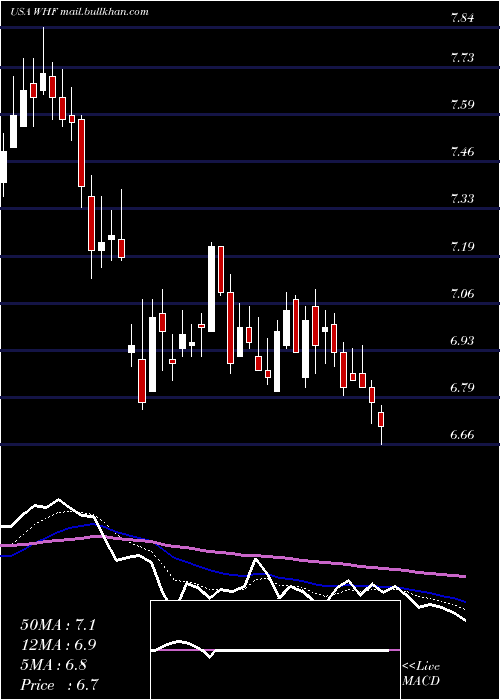500x700 pixels.
Task: Click the final red candlestick near 6.66
Action: pos(381,420)
